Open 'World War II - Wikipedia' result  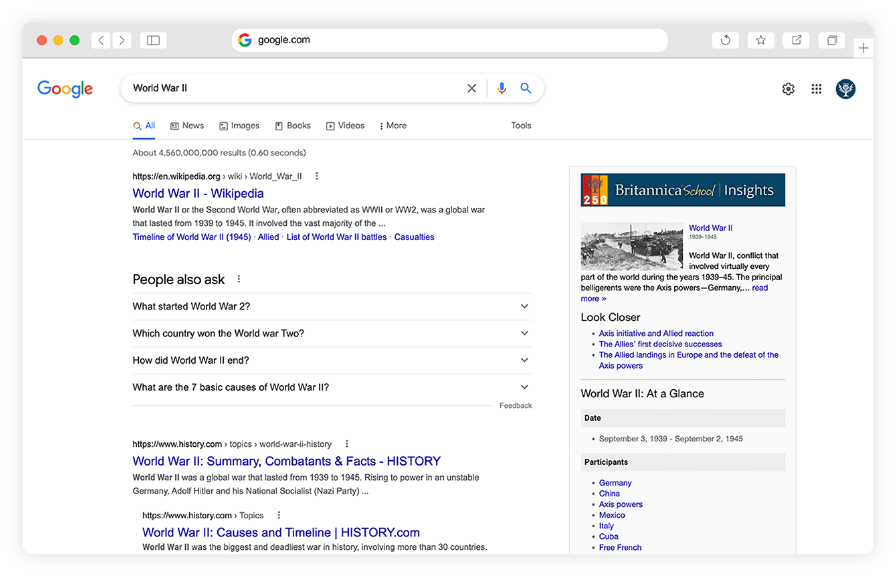click(x=198, y=194)
